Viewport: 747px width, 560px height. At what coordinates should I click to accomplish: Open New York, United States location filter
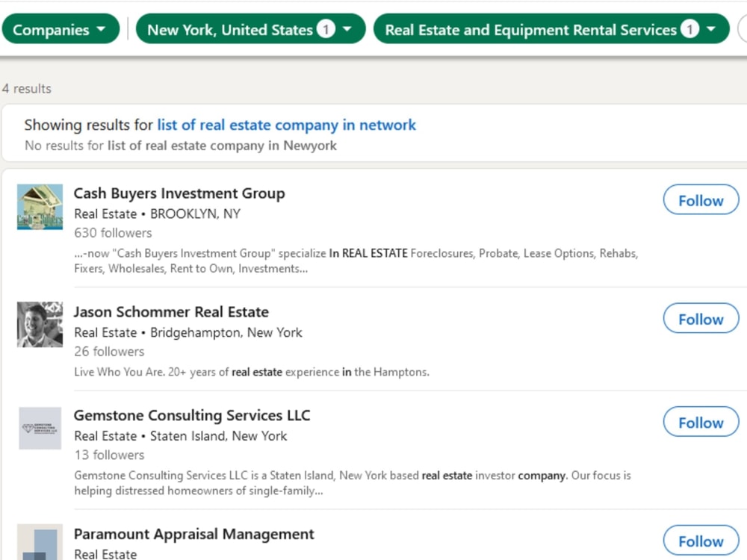click(x=250, y=30)
